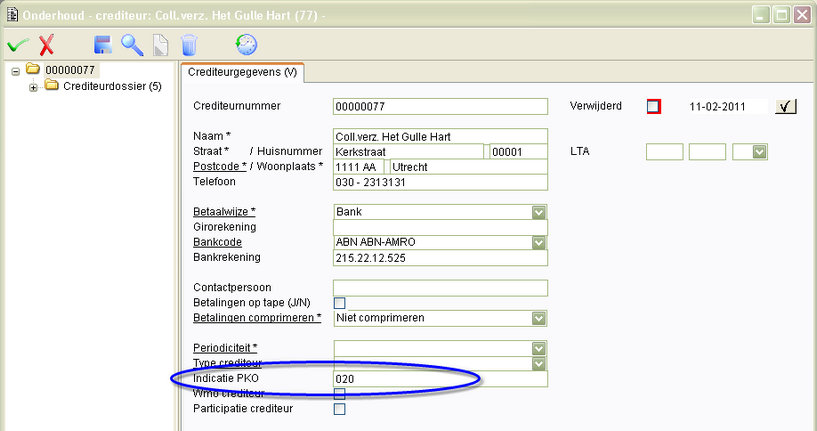
Task: Tick the Participatie crediteur checkbox
Action: [340, 409]
